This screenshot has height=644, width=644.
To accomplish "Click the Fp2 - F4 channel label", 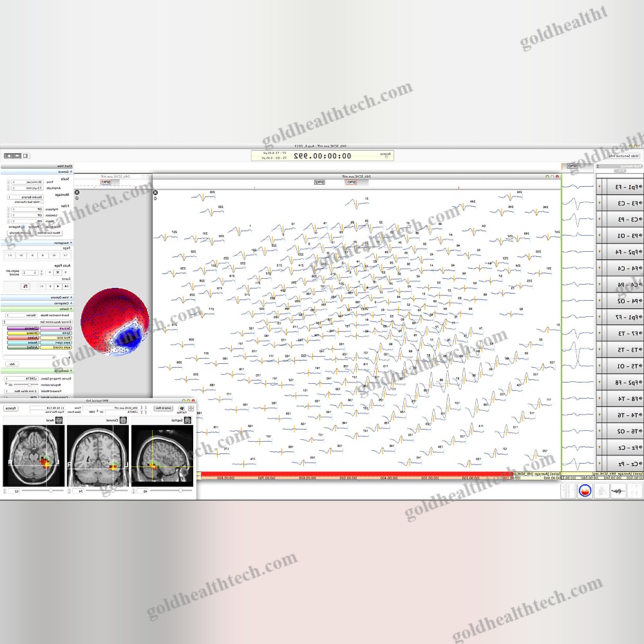I will (x=625, y=252).
